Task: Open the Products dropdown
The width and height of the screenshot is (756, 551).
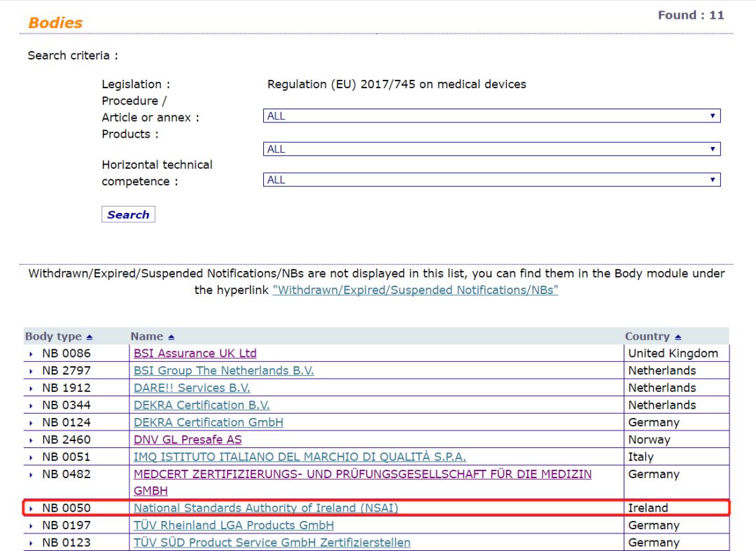Action: pyautogui.click(x=492, y=149)
